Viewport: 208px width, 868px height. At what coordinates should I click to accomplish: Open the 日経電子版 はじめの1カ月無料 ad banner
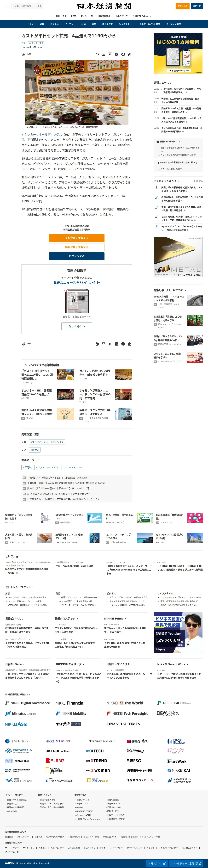coord(178,53)
